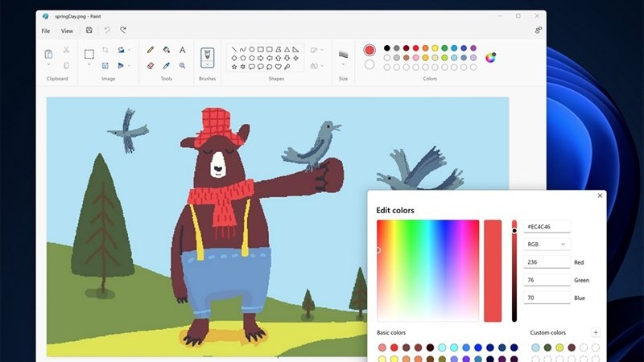The height and width of the screenshot is (362, 644).
Task: Adjust the brightness value slider handle
Action: tap(514, 231)
